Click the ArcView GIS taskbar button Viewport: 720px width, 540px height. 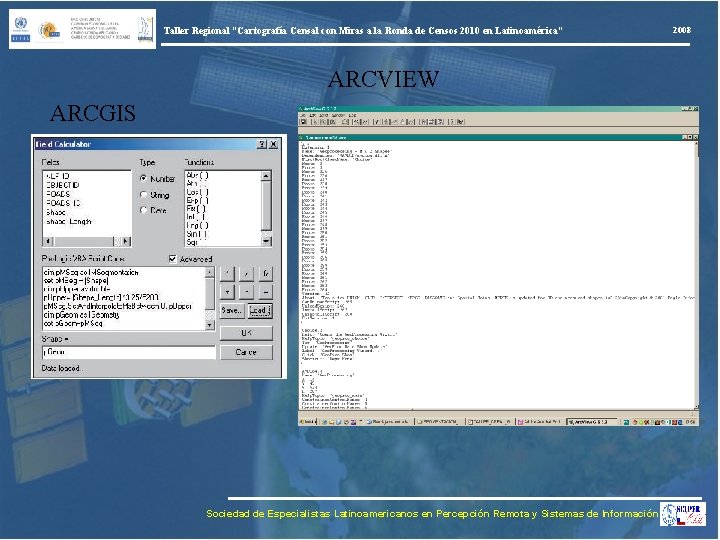[x=591, y=422]
